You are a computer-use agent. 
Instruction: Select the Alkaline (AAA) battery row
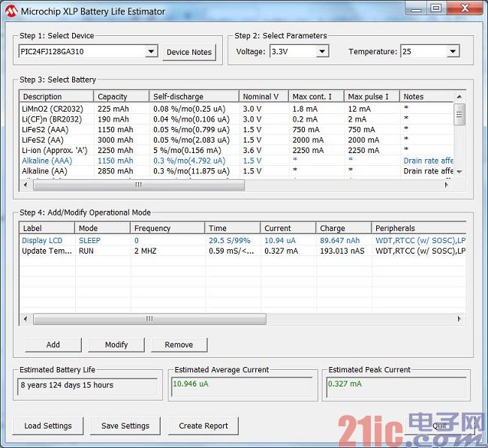point(236,161)
